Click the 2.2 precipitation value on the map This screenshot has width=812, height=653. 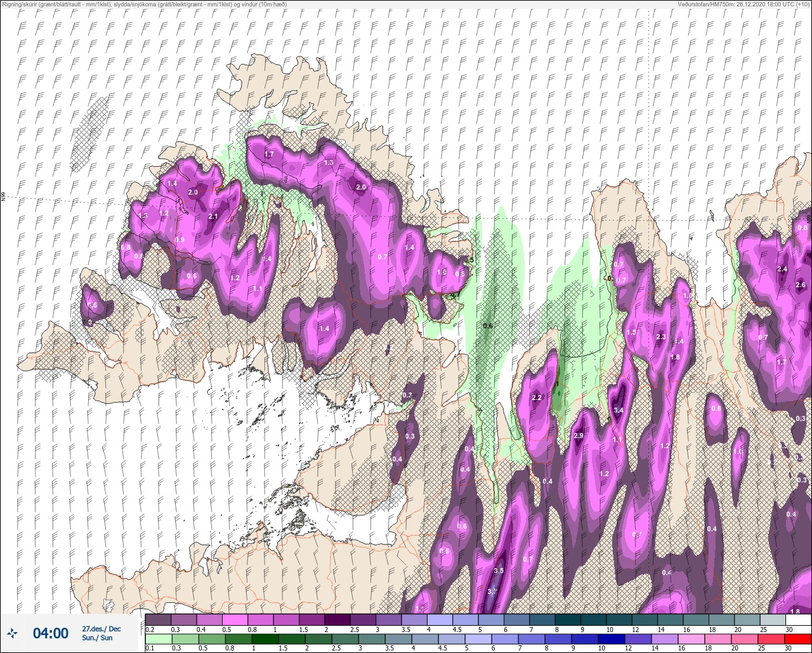[537, 398]
